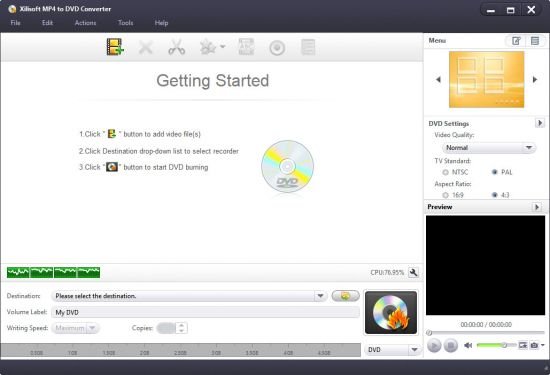Click the edit menu template icon
The width and height of the screenshot is (550, 375).
click(x=516, y=41)
